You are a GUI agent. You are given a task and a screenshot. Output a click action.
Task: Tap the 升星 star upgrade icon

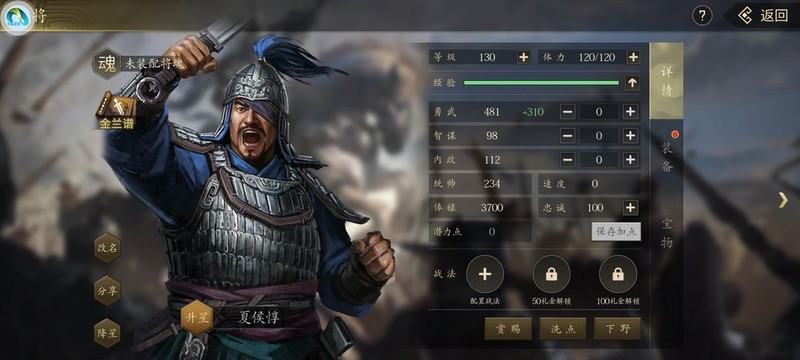coord(196,317)
